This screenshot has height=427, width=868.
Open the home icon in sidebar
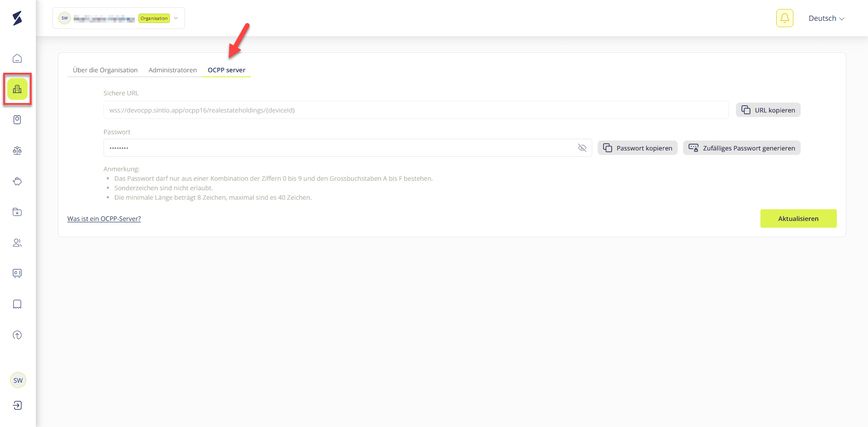pyautogui.click(x=17, y=58)
